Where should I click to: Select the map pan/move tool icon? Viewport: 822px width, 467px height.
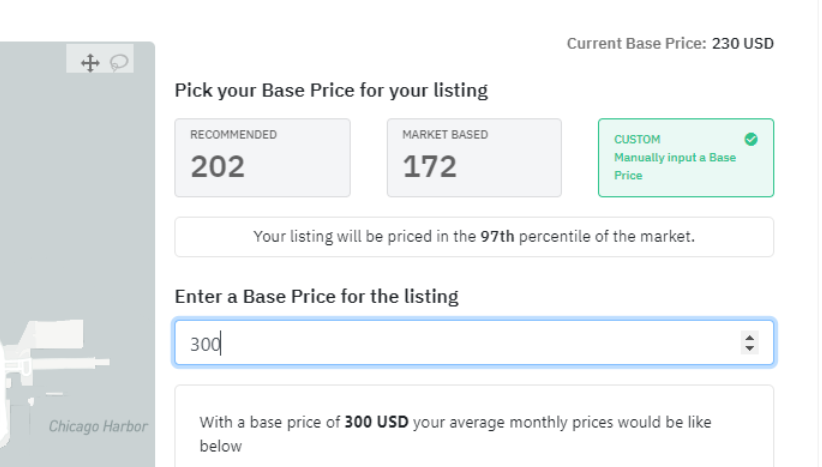(x=89, y=63)
